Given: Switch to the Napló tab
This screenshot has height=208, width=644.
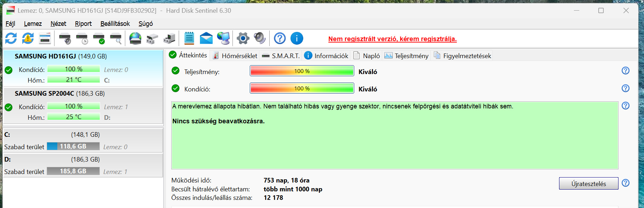Looking at the screenshot, I should coord(367,56).
